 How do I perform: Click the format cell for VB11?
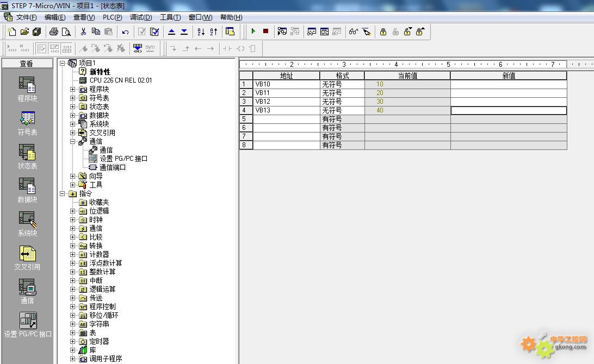coord(342,93)
